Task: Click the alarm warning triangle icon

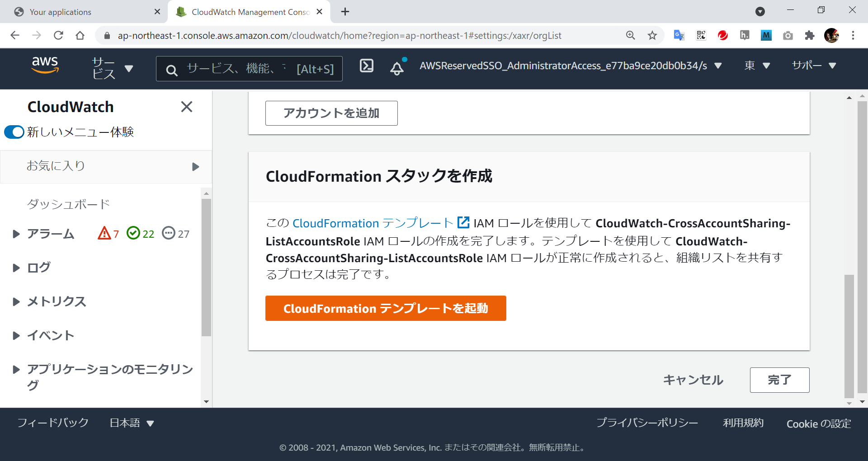Action: pyautogui.click(x=104, y=233)
